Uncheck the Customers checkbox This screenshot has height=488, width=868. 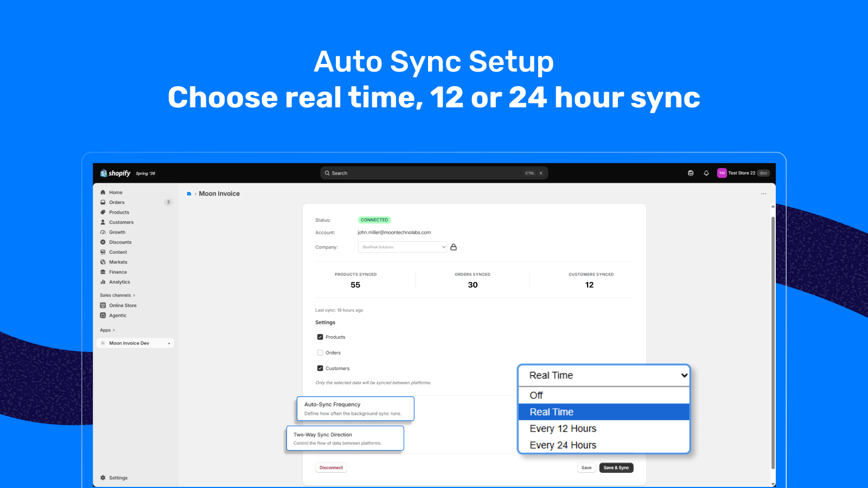(x=320, y=368)
